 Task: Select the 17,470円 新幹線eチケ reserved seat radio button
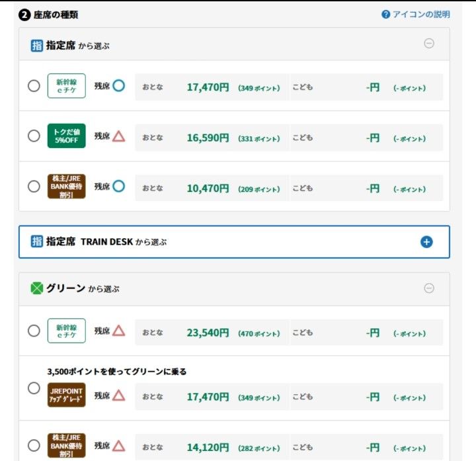coord(34,86)
